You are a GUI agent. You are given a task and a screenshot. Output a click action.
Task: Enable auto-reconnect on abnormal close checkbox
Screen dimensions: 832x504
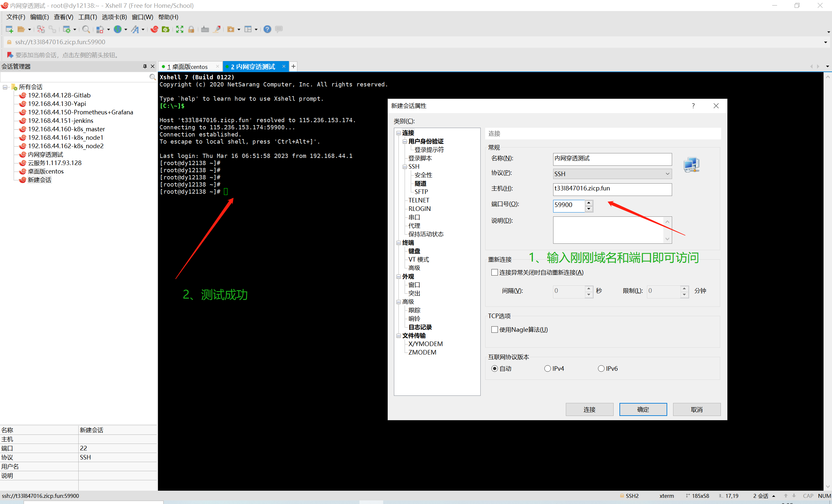[495, 272]
